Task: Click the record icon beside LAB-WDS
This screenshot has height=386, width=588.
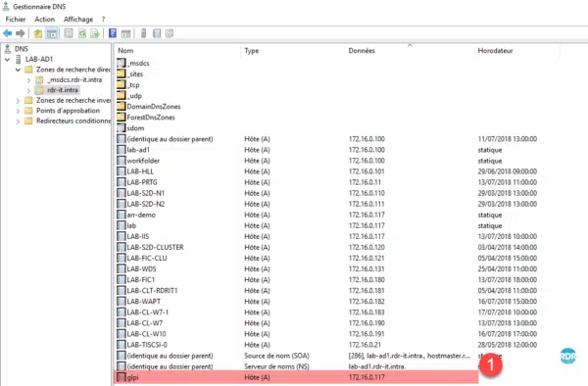Action: pyautogui.click(x=122, y=268)
